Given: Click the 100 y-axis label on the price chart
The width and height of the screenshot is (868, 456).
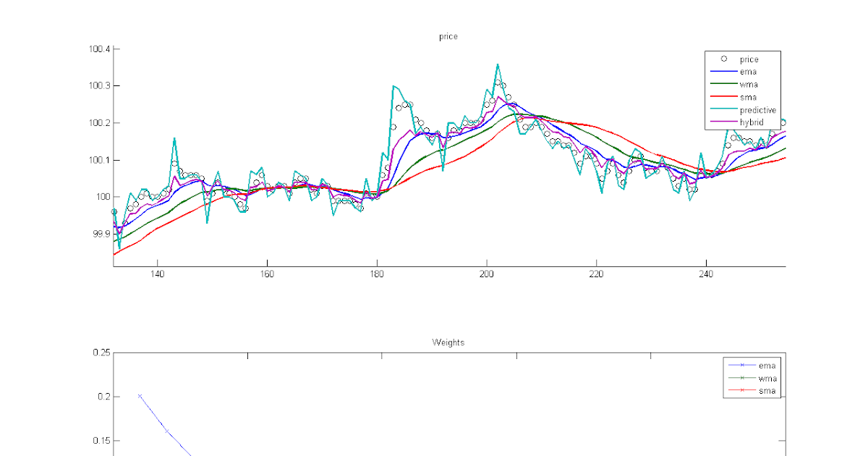Looking at the screenshot, I should [x=102, y=197].
